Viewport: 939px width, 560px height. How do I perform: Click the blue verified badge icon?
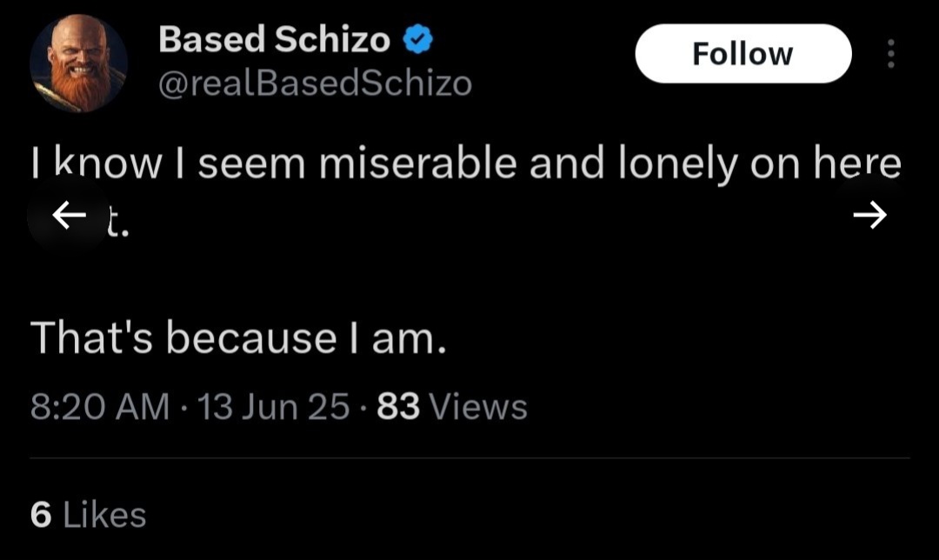coord(417,40)
